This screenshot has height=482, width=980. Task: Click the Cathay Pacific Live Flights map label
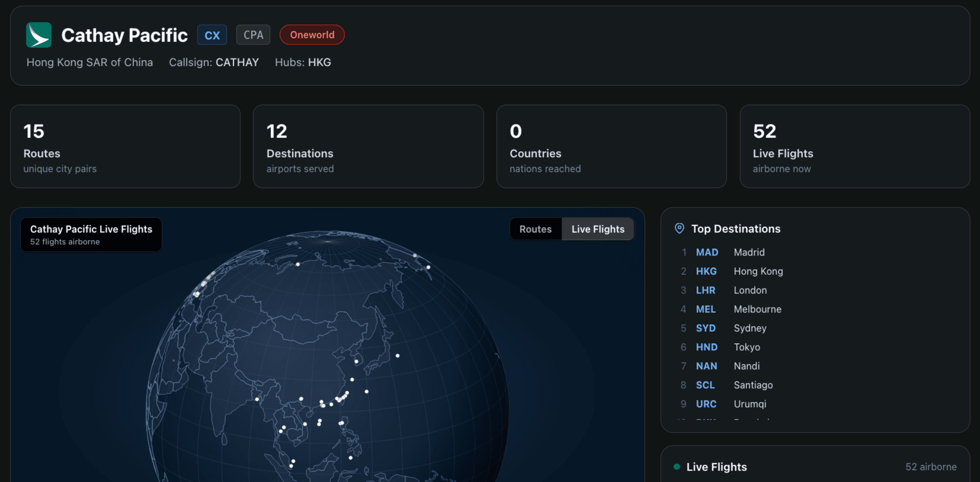point(91,229)
